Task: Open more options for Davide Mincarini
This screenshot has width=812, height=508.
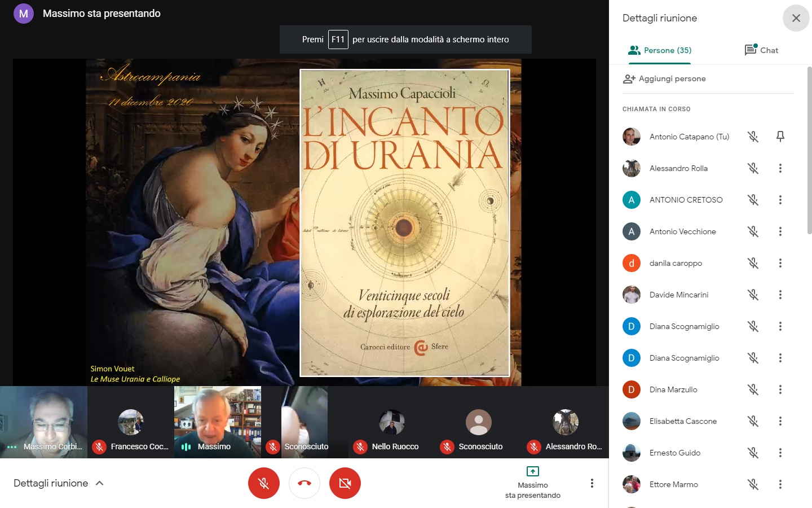Action: [x=780, y=295]
